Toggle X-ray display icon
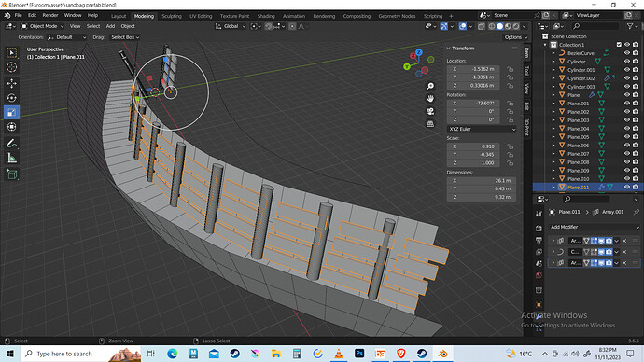The image size is (644, 362). 481,26
